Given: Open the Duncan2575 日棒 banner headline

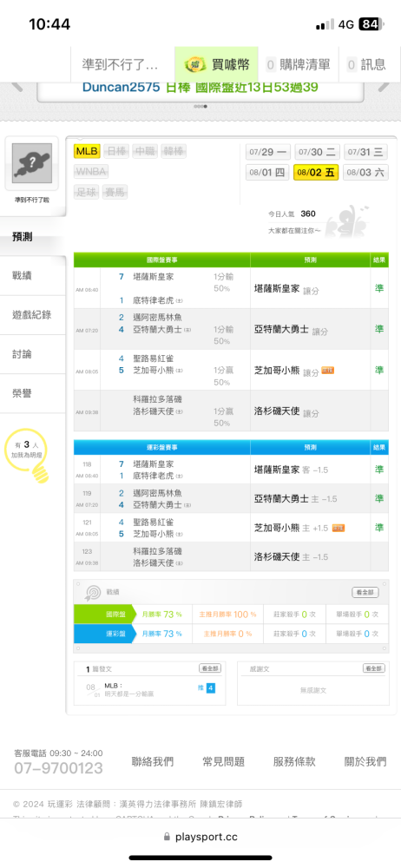Looking at the screenshot, I should [x=200, y=88].
